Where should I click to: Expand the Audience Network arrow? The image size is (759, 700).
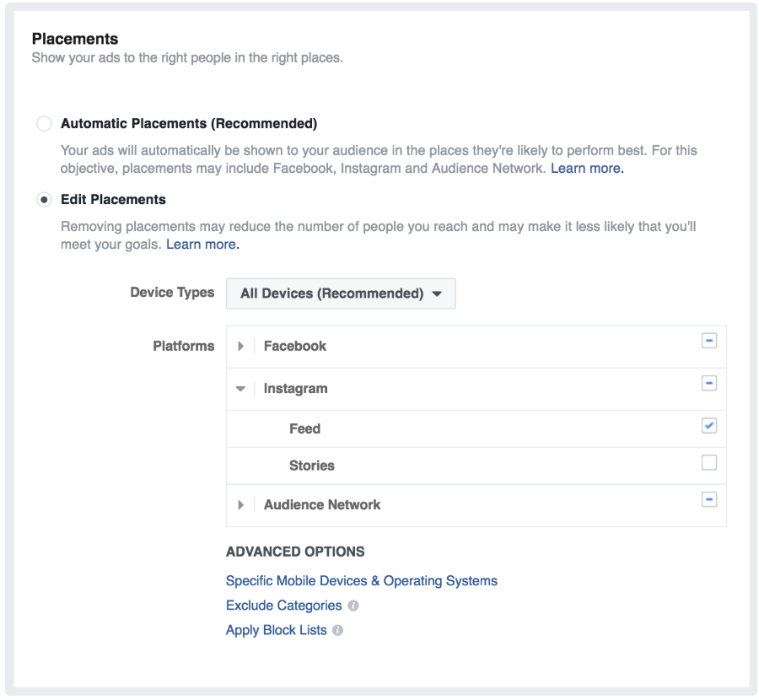coord(241,504)
